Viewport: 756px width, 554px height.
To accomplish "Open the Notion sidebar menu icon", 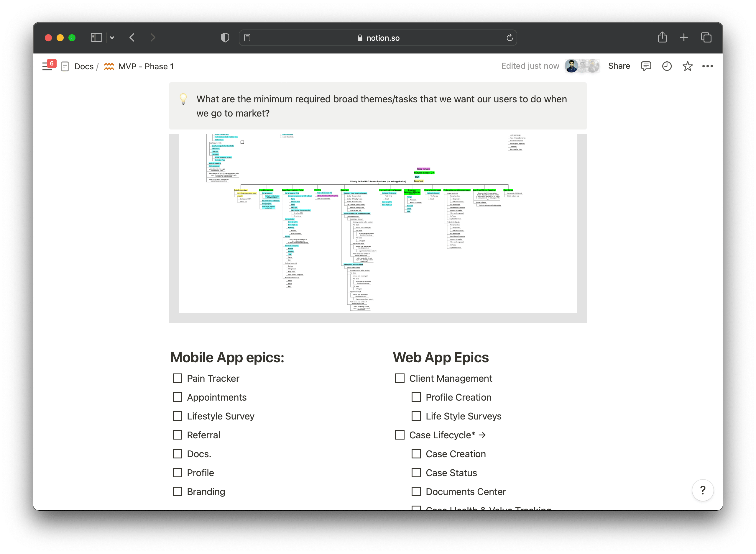I will pyautogui.click(x=47, y=66).
